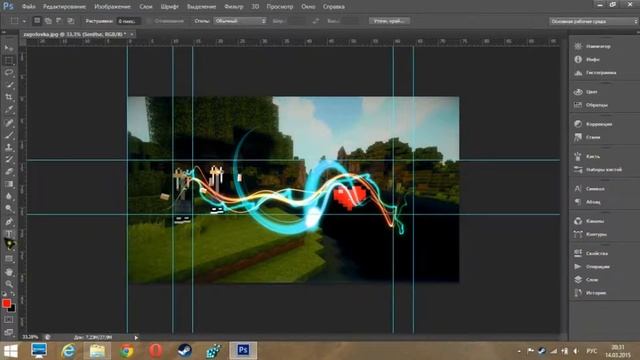Click the black background color swatch

pyautogui.click(x=12, y=308)
